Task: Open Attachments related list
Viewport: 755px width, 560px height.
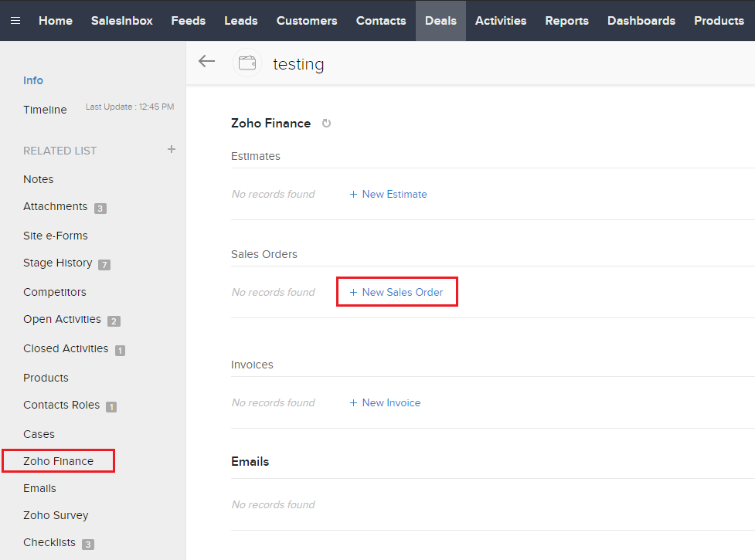Action: 55,206
